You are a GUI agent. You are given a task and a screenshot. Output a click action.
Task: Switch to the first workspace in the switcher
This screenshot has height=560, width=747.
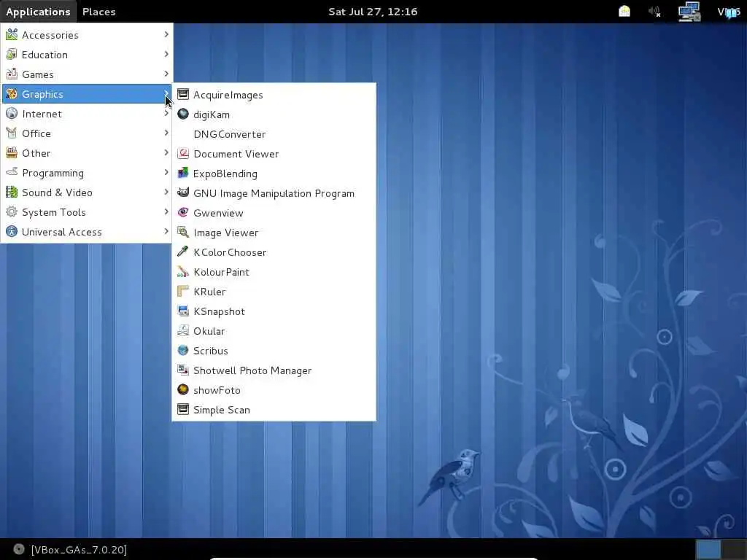click(x=708, y=550)
